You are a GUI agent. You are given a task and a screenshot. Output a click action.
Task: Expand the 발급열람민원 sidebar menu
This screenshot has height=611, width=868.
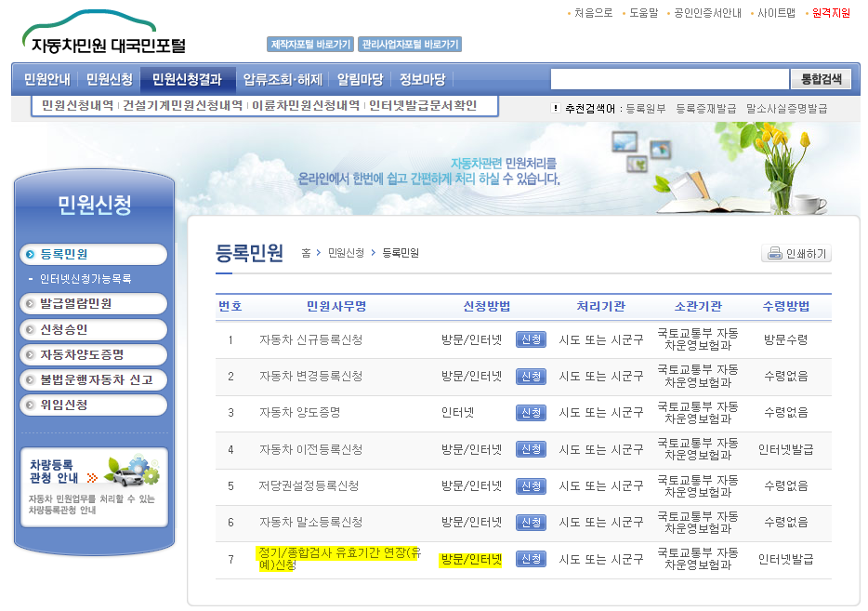click(x=93, y=304)
